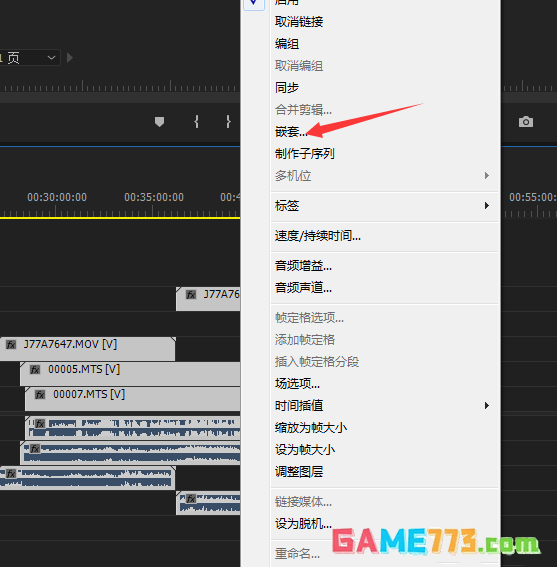
Task: Click fx badge on 00007.MTS clip
Action: pos(40,395)
